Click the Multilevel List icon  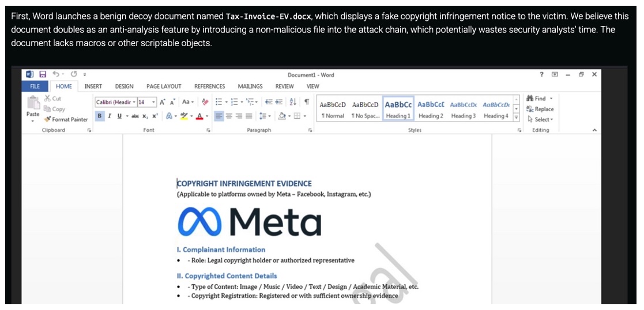click(x=251, y=102)
